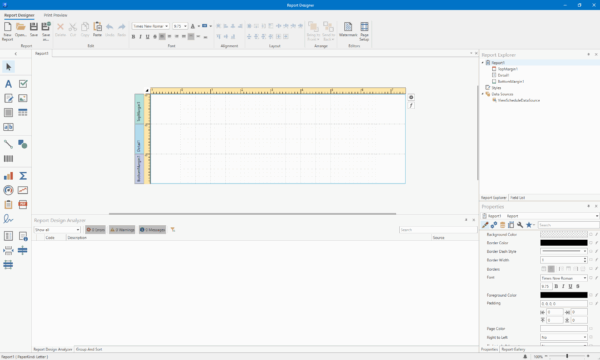Click the Save button in ribbon
Viewport: 600px width, 360px height.
(x=34, y=29)
